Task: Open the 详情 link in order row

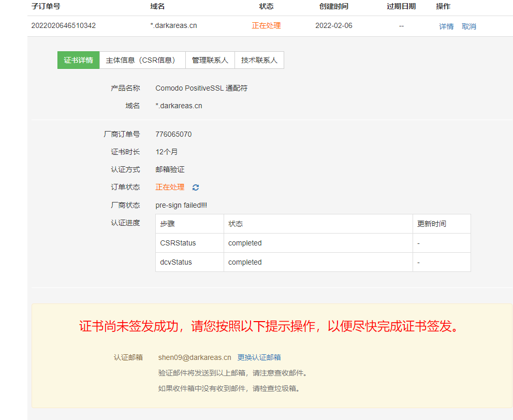Action: click(x=446, y=26)
